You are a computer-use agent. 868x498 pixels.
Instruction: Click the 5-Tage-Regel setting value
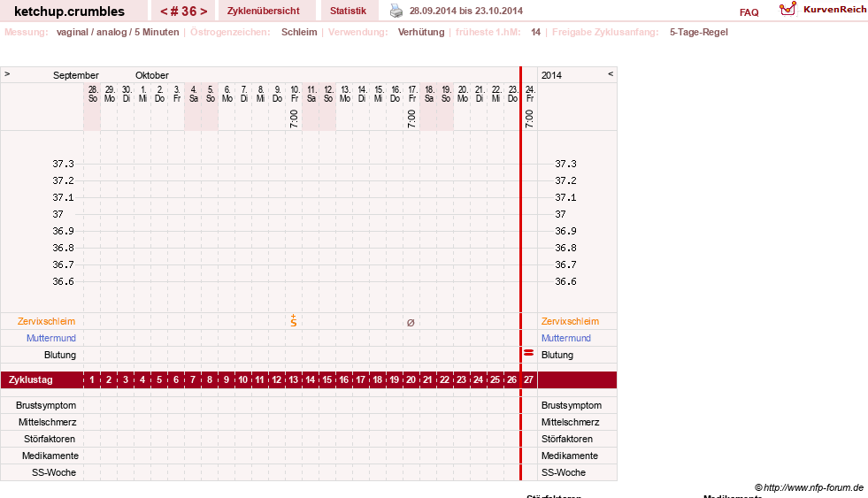coord(699,32)
